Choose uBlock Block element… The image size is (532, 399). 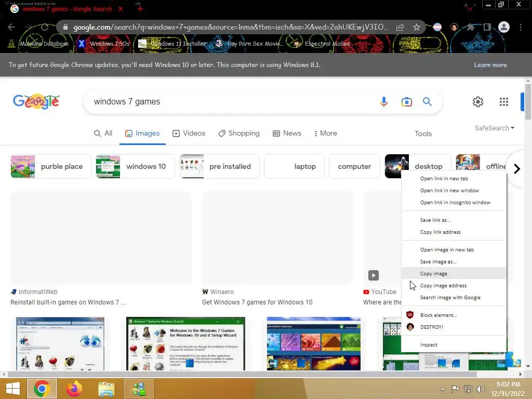tap(454, 315)
